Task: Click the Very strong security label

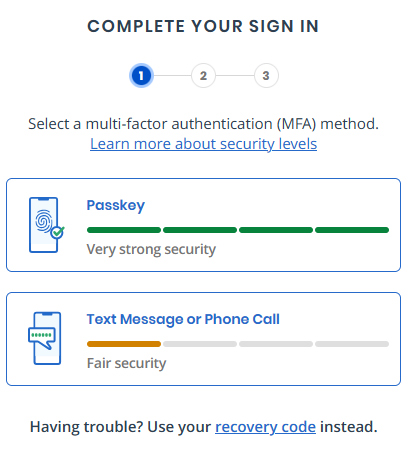Action: pos(151,249)
